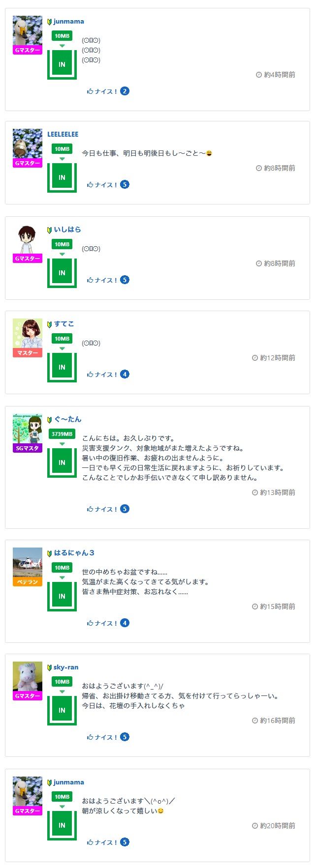
Task: Click はるにゃん3's helicopter avatar
Action: coord(28,562)
